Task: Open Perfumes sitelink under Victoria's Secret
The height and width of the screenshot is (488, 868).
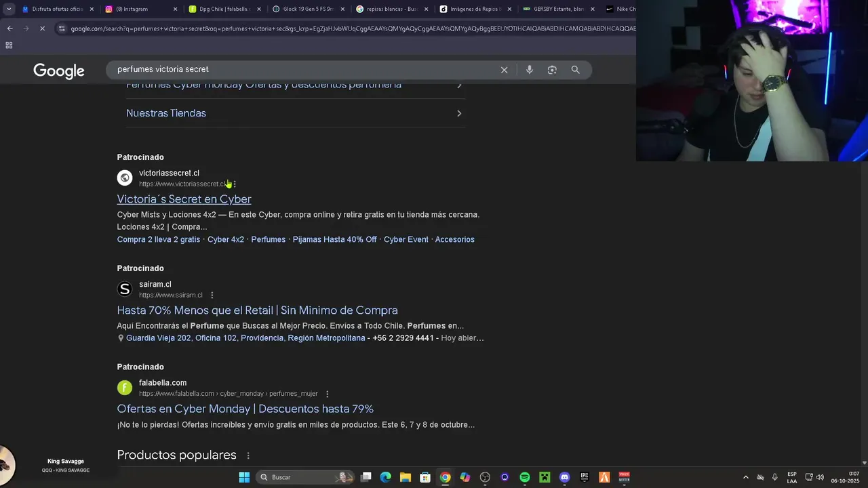Action: [269, 239]
